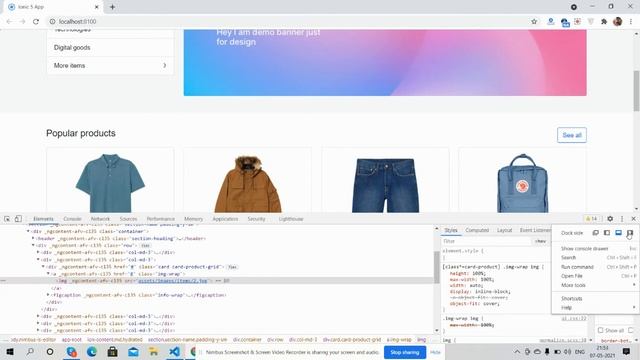Viewport: 640px width, 360px height.
Task: Open Digital goods category link
Action: [x=72, y=47]
